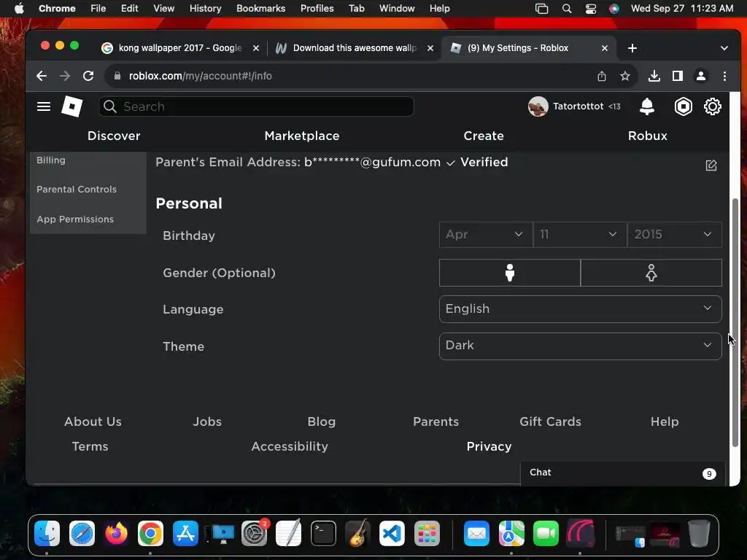
Task: Open a new Chrome tab
Action: [x=632, y=48]
